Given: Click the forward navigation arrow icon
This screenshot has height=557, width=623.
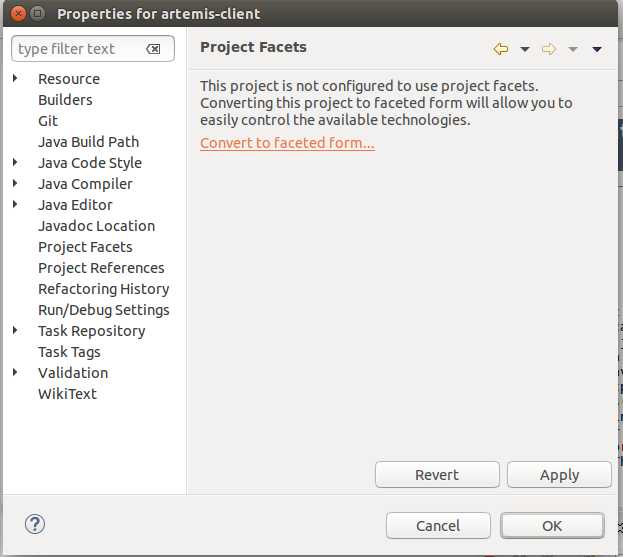Looking at the screenshot, I should 549,49.
